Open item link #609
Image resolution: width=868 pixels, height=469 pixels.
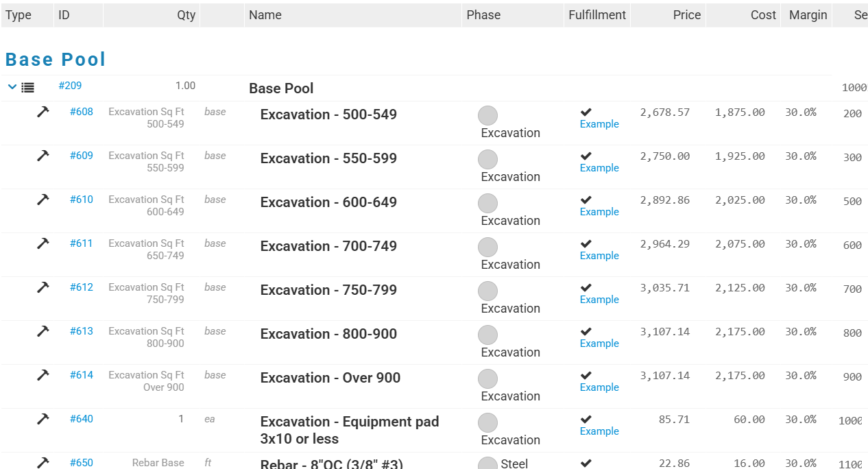[82, 156]
